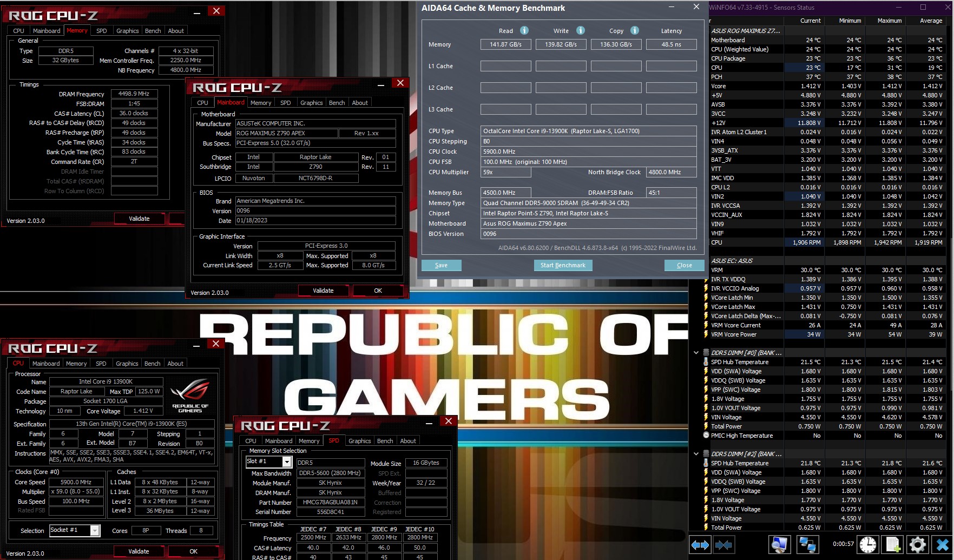
Task: Click Validate in the CPU-Z processor window
Action: coord(139,551)
